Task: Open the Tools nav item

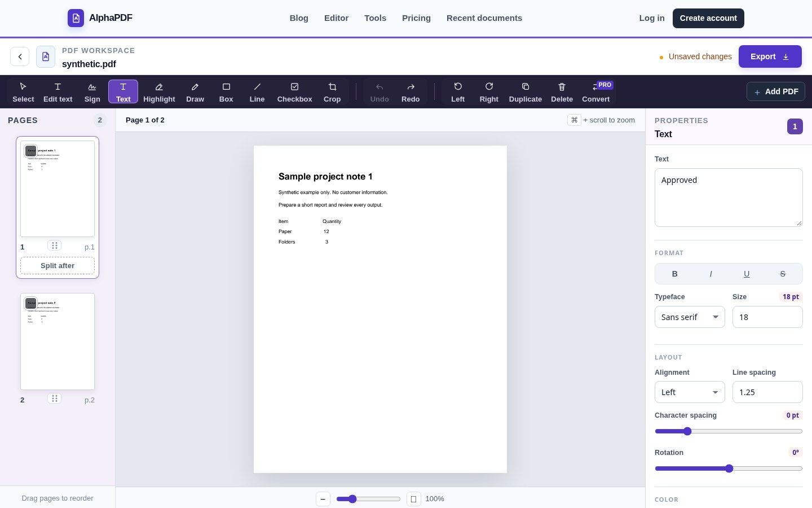Action: [375, 18]
